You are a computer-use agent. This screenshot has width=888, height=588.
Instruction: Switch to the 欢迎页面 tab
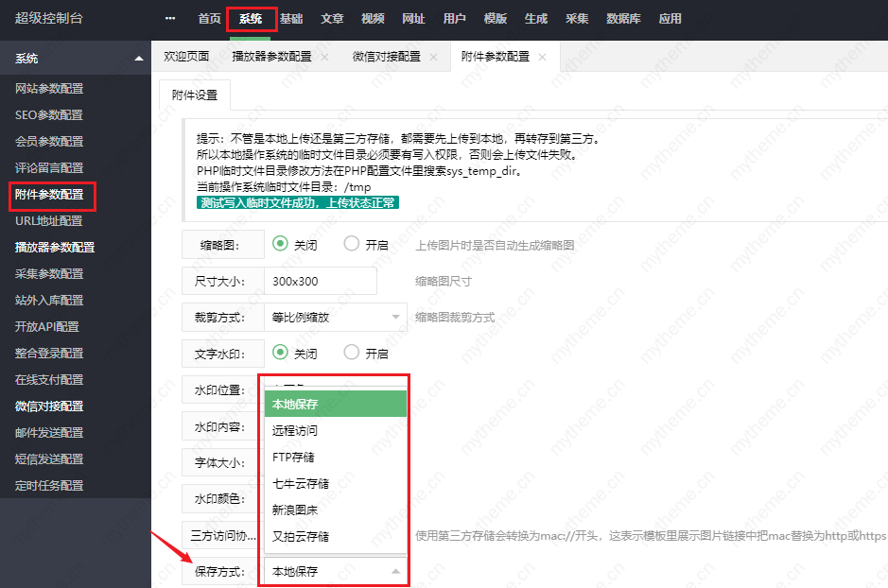185,57
